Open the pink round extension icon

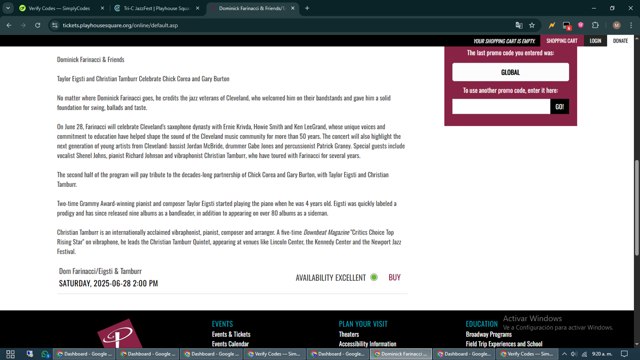click(x=580, y=25)
